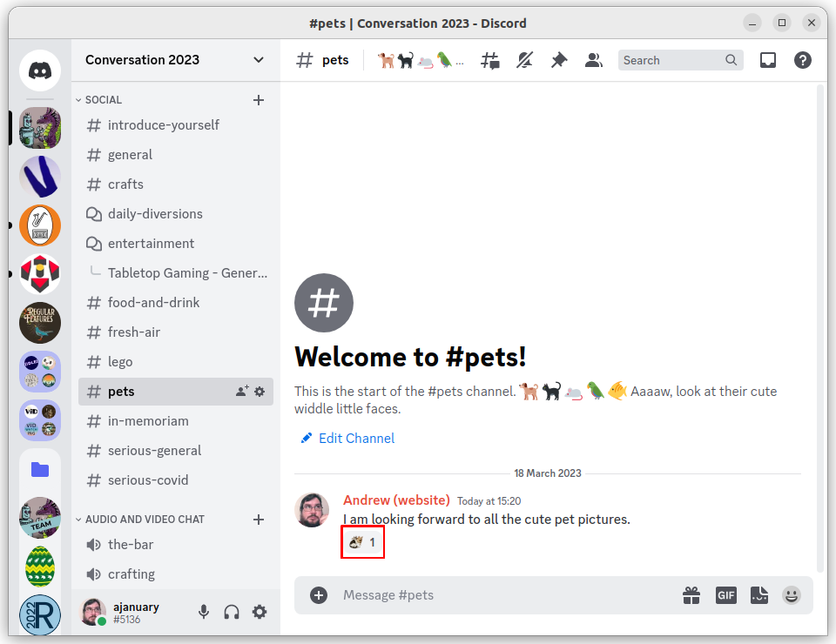The width and height of the screenshot is (836, 644).
Task: Click the pets channel title in header
Action: tap(334, 60)
